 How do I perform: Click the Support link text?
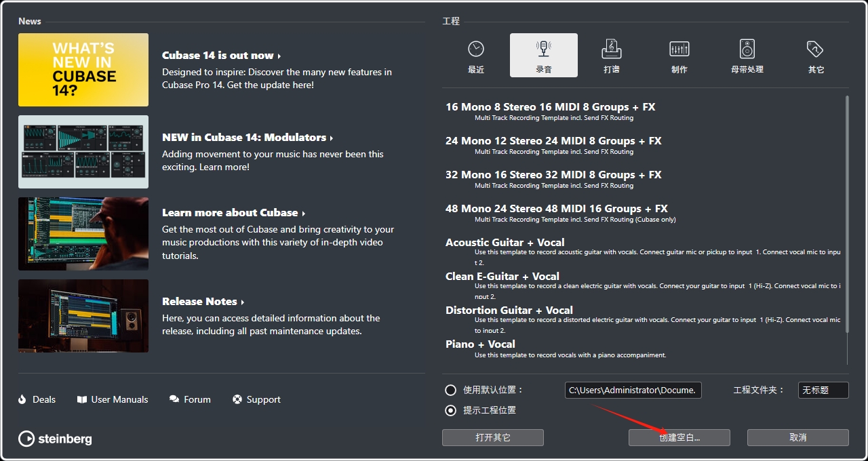(x=264, y=399)
